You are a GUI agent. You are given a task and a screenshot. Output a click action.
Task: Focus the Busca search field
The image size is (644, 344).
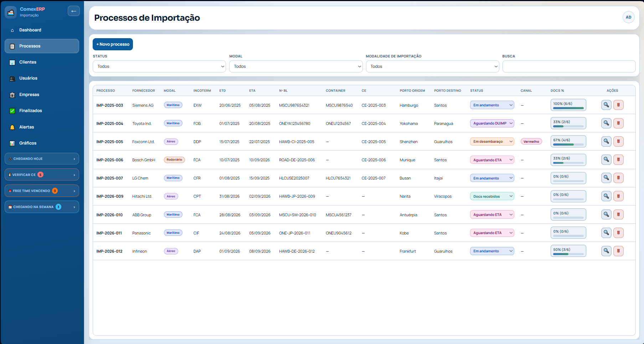569,66
